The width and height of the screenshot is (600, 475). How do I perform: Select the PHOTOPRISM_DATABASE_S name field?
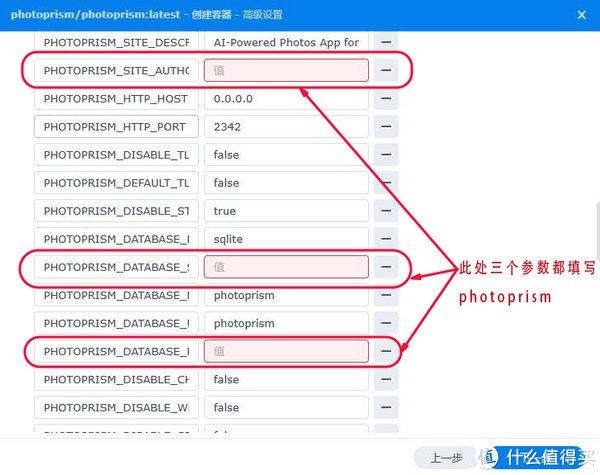(116, 267)
